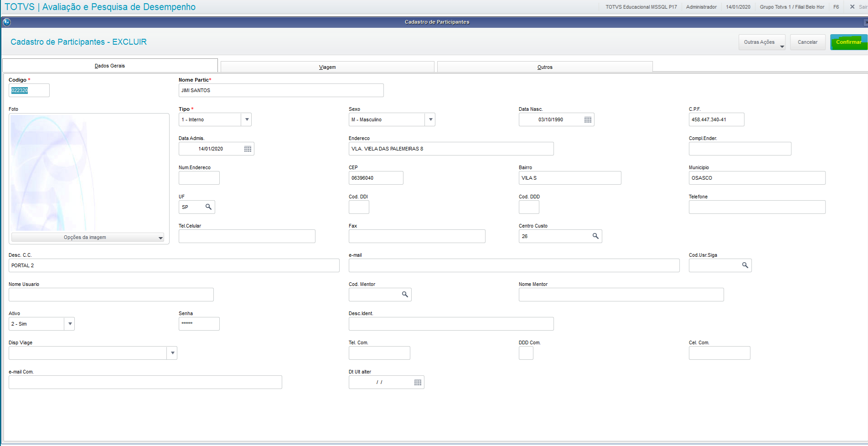Click the Nome Partic field JIMI SANTOS
Screen dimensions: 868x446
point(281,90)
